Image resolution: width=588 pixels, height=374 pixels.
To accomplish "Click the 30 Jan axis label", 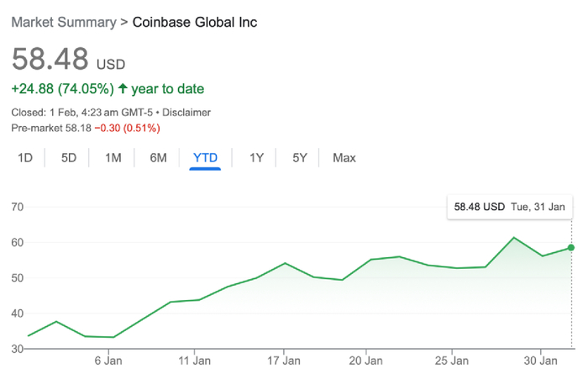I will point(542,360).
